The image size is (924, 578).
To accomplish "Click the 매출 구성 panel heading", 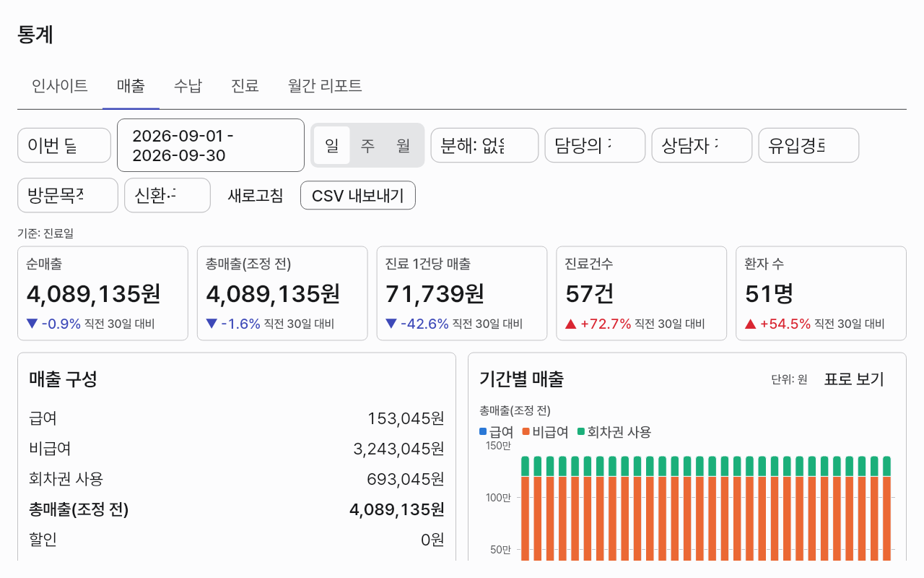I will [x=64, y=379].
